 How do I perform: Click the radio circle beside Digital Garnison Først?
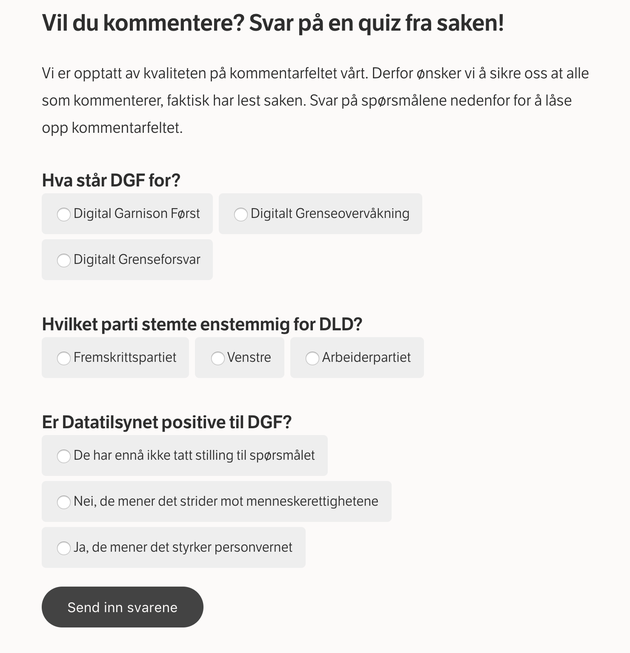[64, 214]
